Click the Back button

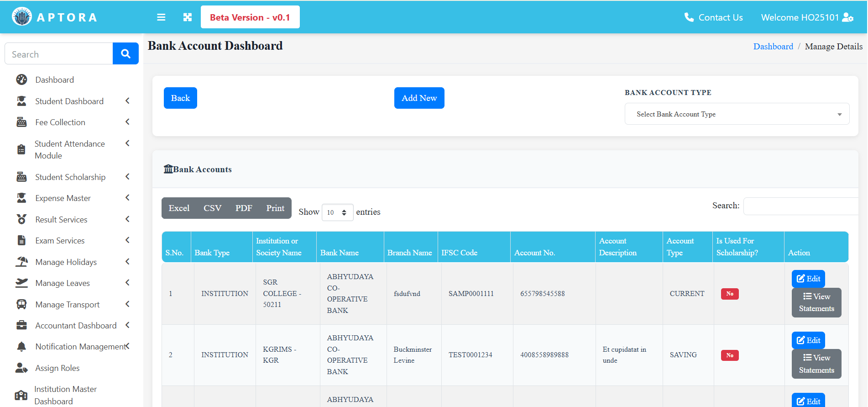[x=180, y=98]
